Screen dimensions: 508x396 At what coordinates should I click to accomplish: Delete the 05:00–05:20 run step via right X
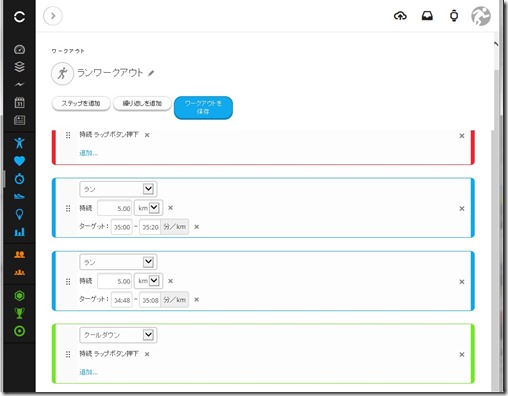point(462,209)
